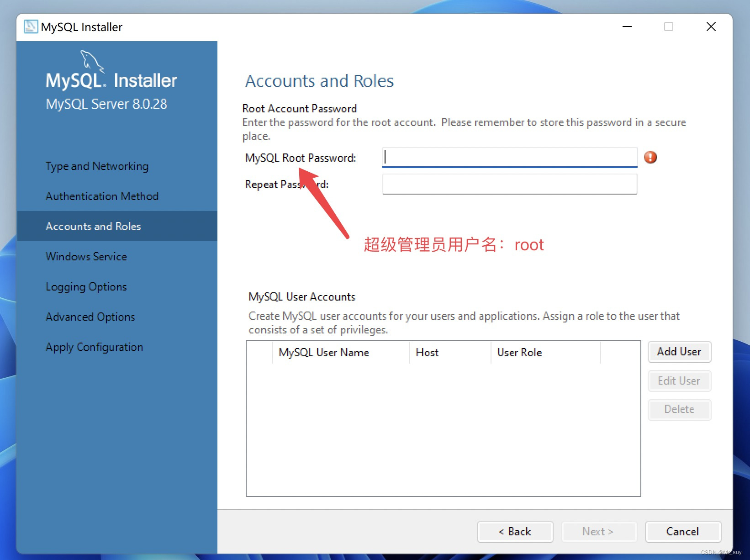Click the MySQL Installer title bar icon

[31, 26]
